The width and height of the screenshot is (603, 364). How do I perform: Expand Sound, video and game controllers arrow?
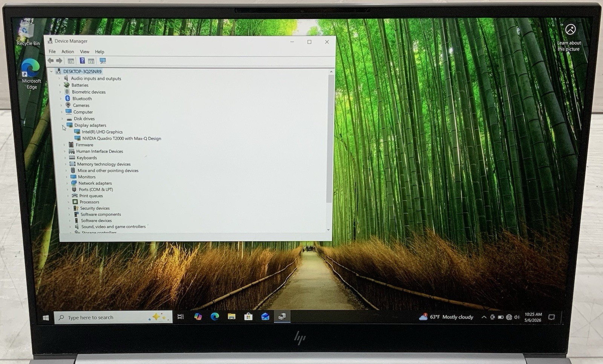70,227
